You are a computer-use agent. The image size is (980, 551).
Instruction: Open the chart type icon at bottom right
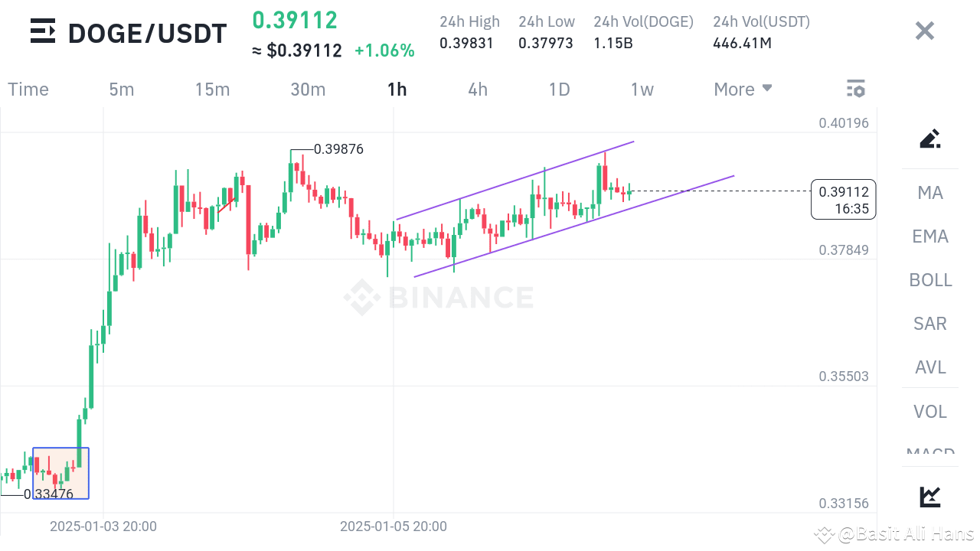(929, 496)
